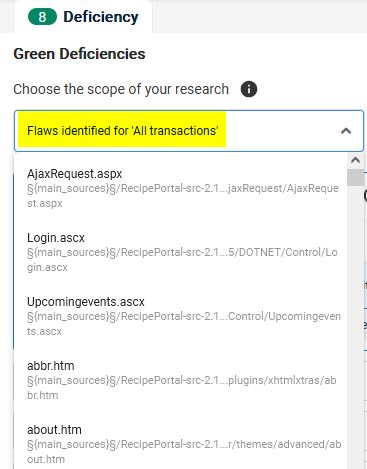Select Login.ascx from the list
The width and height of the screenshot is (367, 469).
click(180, 252)
